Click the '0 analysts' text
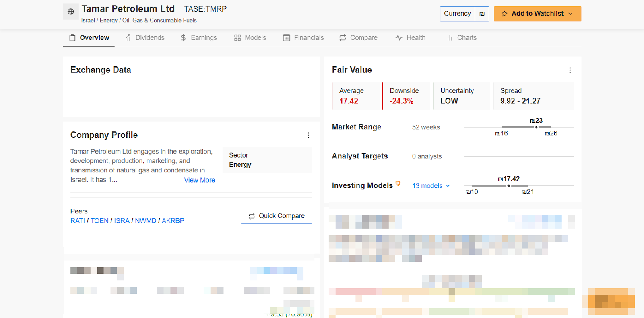The height and width of the screenshot is (318, 644). click(x=427, y=156)
